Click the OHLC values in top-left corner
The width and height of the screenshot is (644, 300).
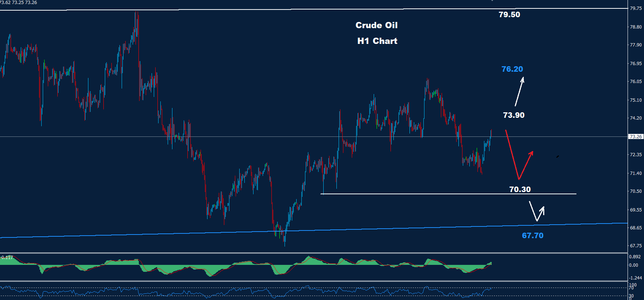19,3
